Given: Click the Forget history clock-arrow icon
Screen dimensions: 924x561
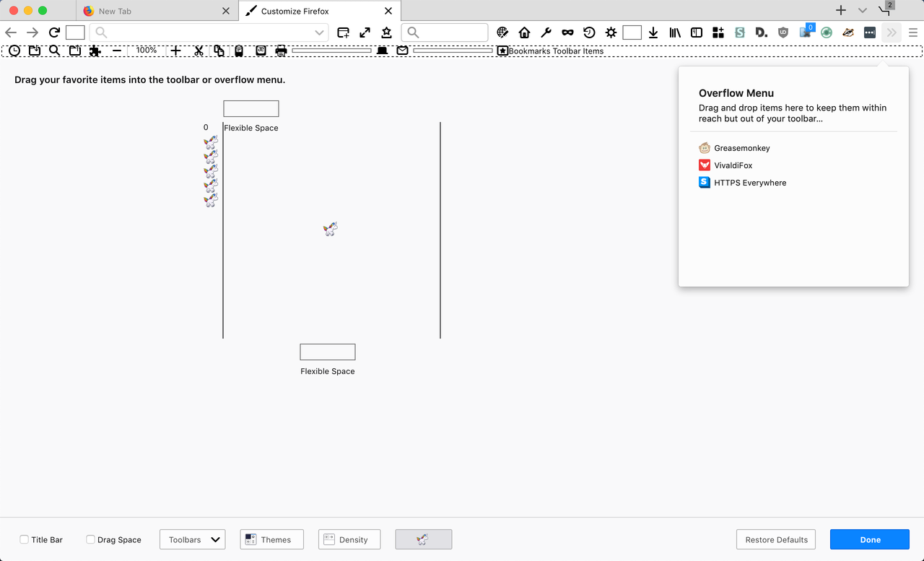Looking at the screenshot, I should 590,32.
